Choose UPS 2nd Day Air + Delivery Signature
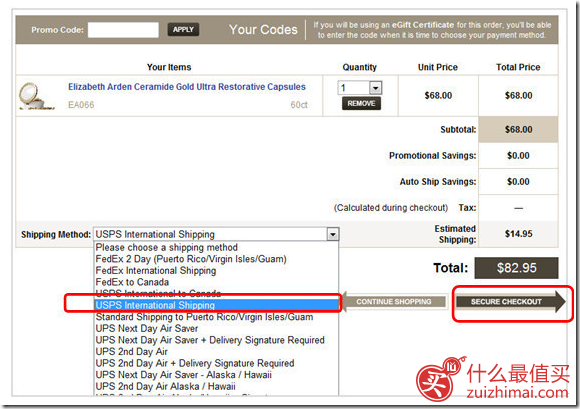 (216, 363)
